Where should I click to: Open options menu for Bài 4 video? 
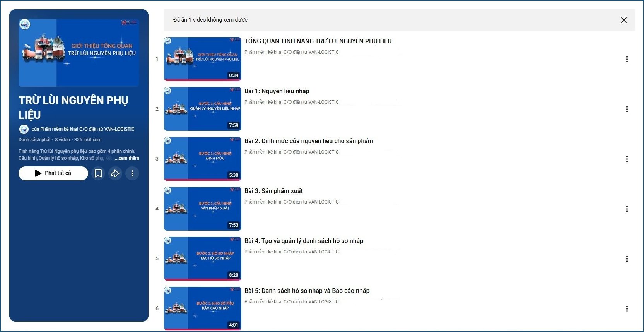(627, 259)
